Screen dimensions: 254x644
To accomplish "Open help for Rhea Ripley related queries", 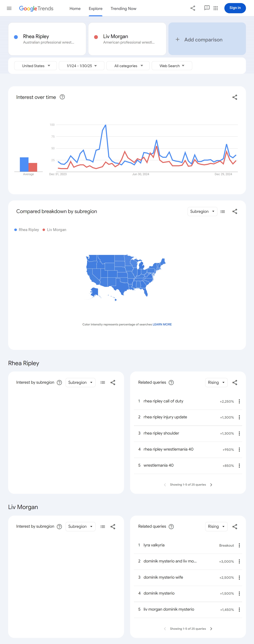I will click(x=171, y=383).
